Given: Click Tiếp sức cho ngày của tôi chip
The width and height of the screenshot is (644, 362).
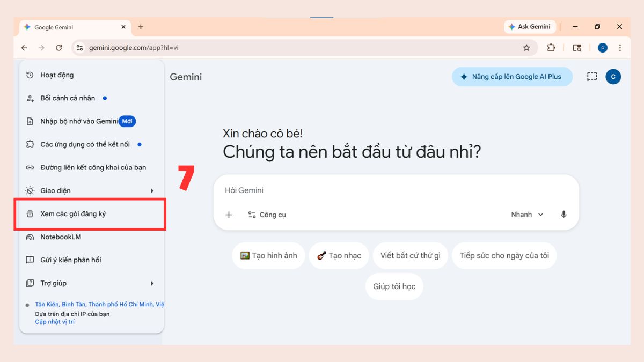Looking at the screenshot, I should pyautogui.click(x=504, y=255).
